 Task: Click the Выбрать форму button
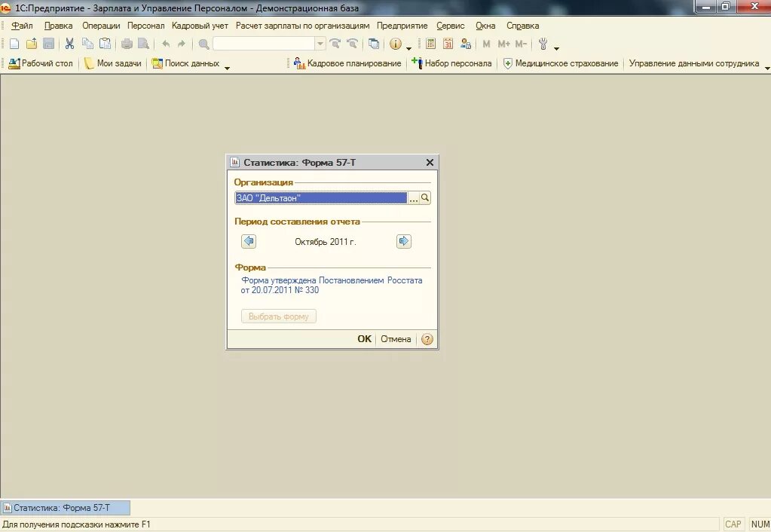279,316
